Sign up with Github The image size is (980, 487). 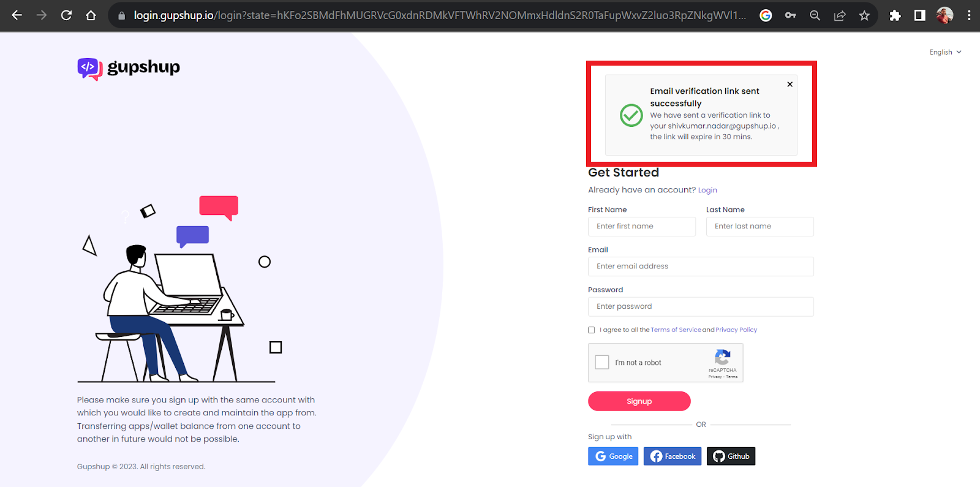pyautogui.click(x=731, y=456)
